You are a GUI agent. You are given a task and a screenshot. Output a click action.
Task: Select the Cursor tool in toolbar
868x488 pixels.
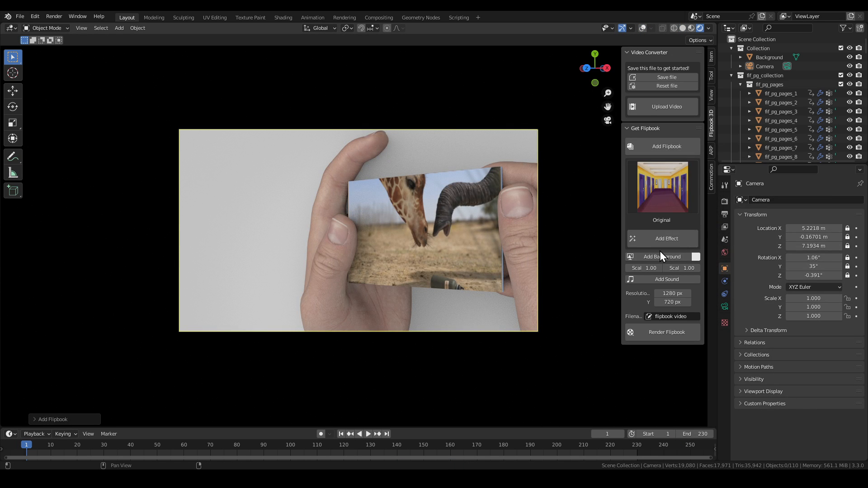13,73
